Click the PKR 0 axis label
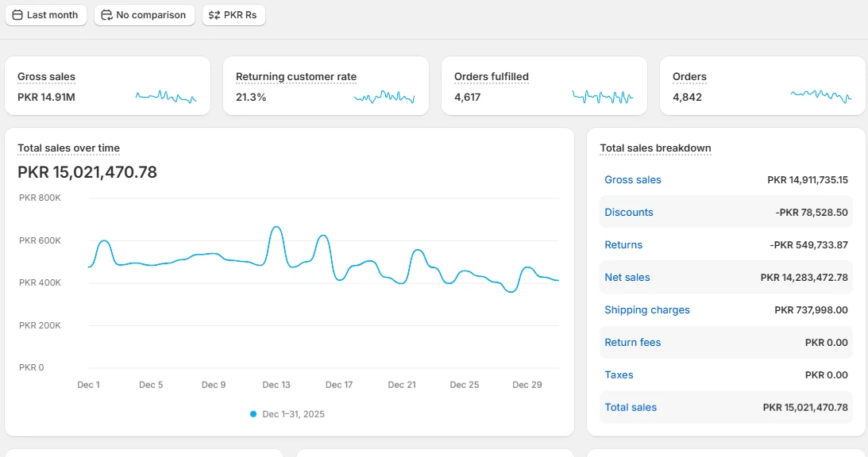This screenshot has height=457, width=868. click(32, 367)
